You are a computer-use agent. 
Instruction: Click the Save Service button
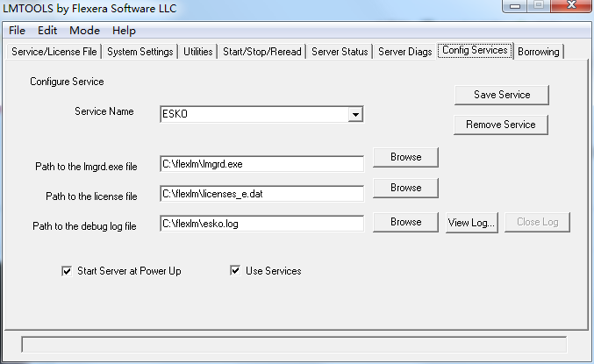[501, 95]
